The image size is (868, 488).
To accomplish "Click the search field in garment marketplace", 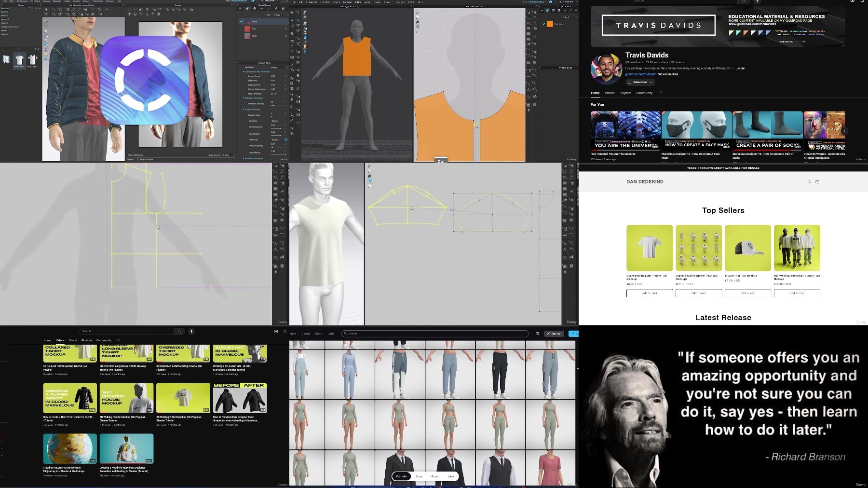I will (435, 334).
